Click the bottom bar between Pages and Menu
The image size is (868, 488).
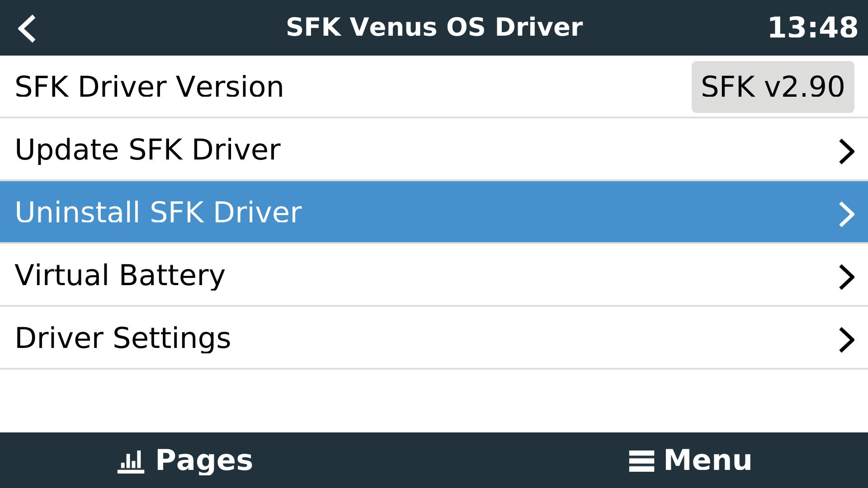pyautogui.click(x=434, y=460)
